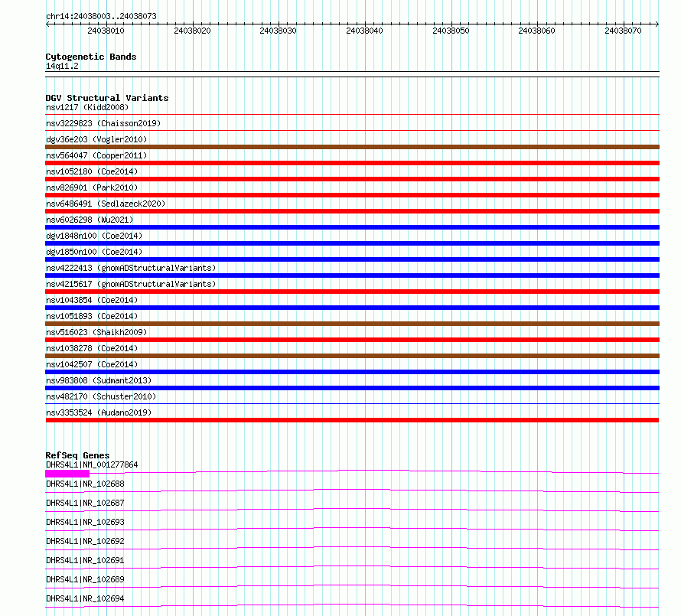Select the nsv3229823 (Chaisson2019) variant label
Screen dimensions: 681x616
(x=103, y=123)
